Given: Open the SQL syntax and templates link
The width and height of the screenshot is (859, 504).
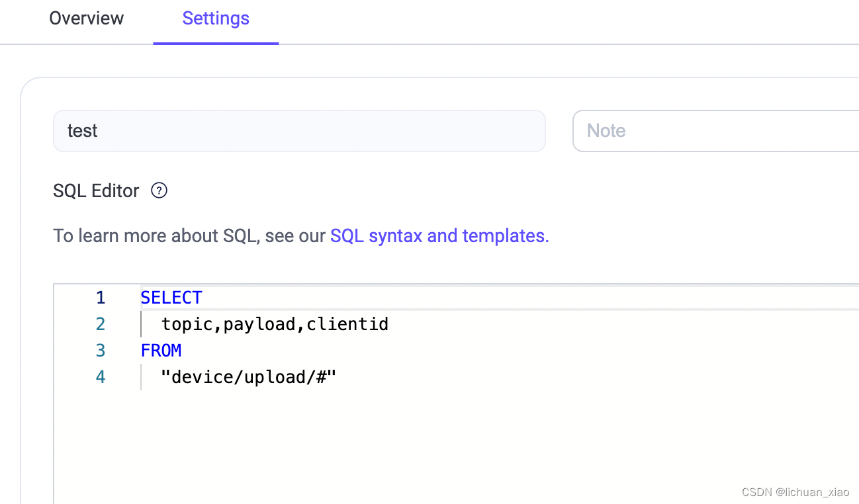Looking at the screenshot, I should point(439,236).
